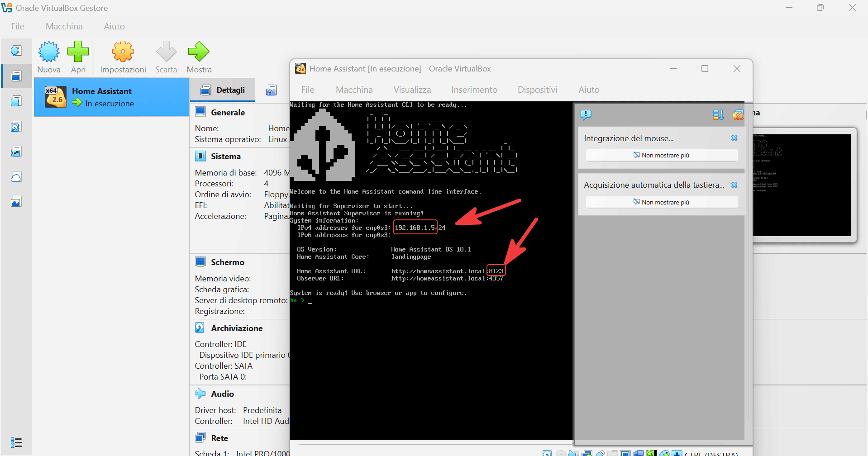The height and width of the screenshot is (456, 868).
Task: Click the delete all notifications icon
Action: tap(738, 115)
